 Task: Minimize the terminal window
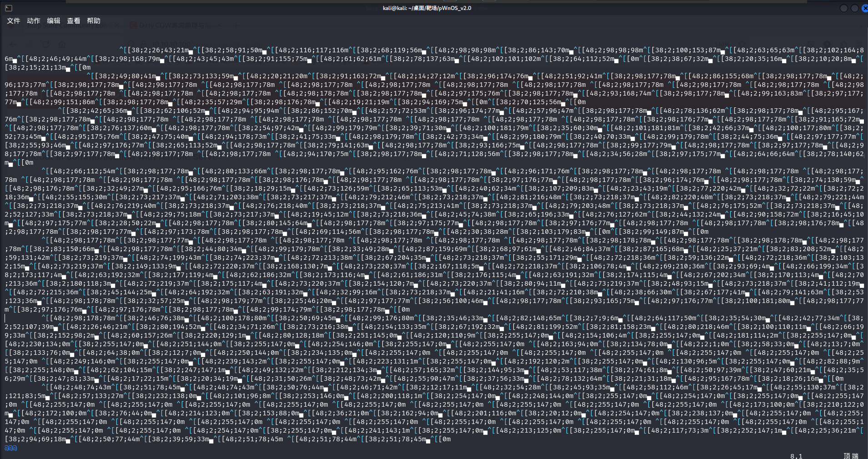pos(843,8)
